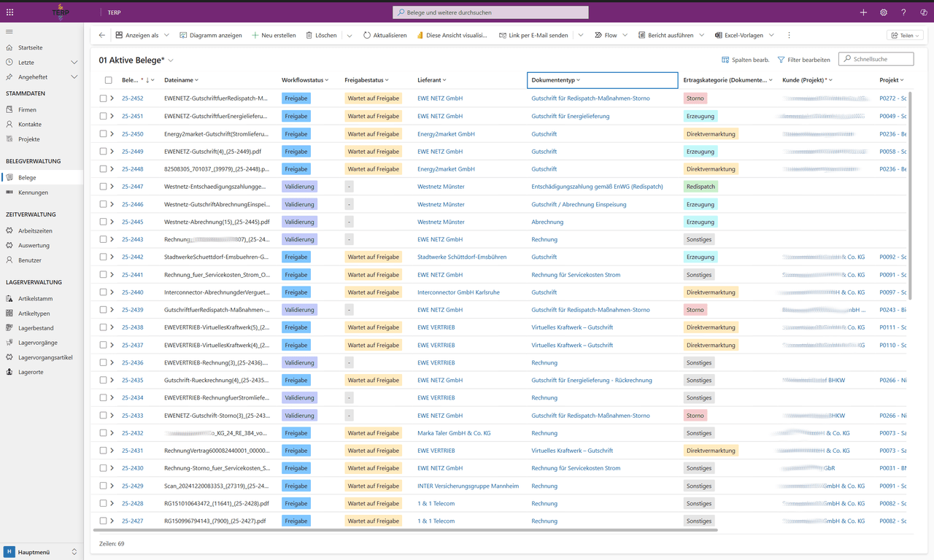
Task: Open Spalten bearb. column editor
Action: (x=745, y=60)
